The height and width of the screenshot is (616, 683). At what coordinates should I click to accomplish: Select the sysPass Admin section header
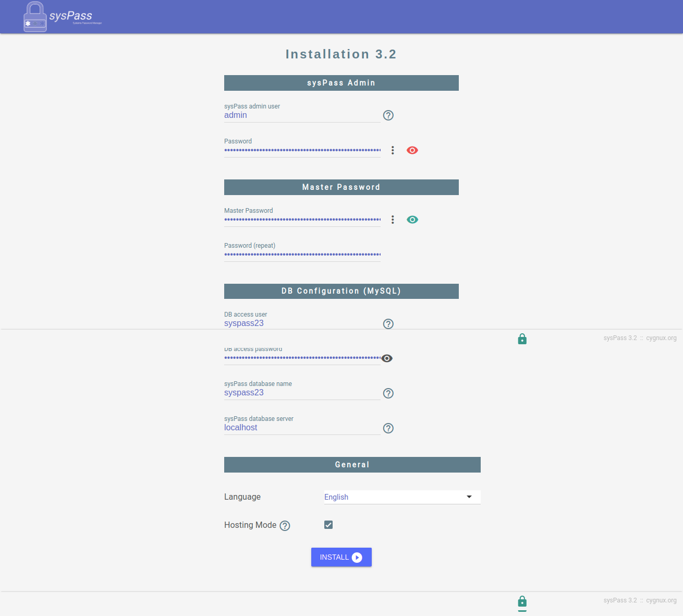(x=341, y=82)
